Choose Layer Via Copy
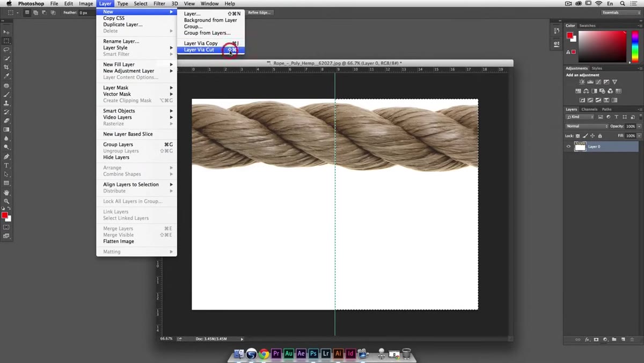 pyautogui.click(x=211, y=43)
